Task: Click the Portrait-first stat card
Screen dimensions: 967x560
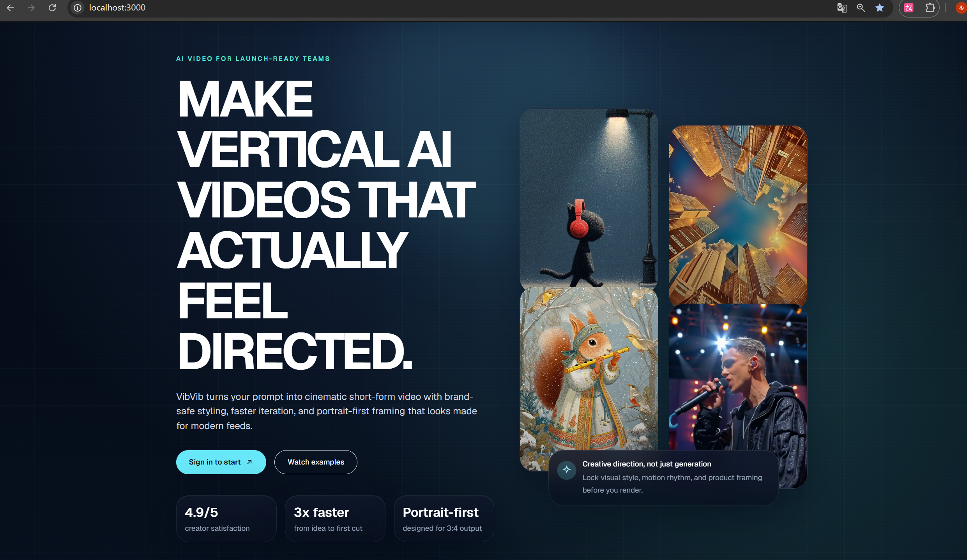Action: 444,519
